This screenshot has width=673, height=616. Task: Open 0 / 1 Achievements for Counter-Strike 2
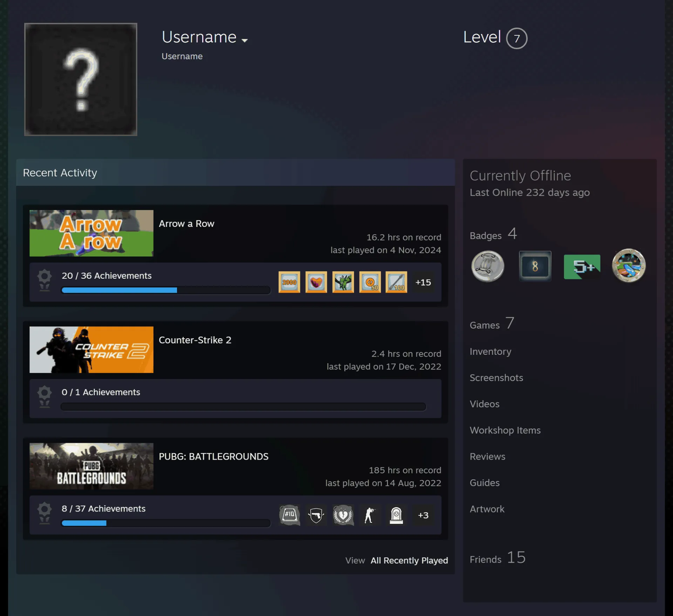(101, 392)
